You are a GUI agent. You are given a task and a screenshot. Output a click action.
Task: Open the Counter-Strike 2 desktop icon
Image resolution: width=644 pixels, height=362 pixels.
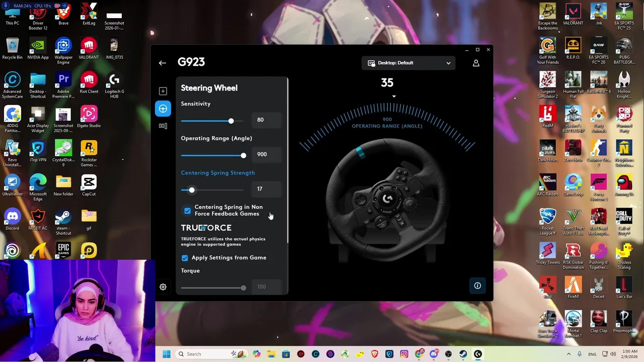599,154
